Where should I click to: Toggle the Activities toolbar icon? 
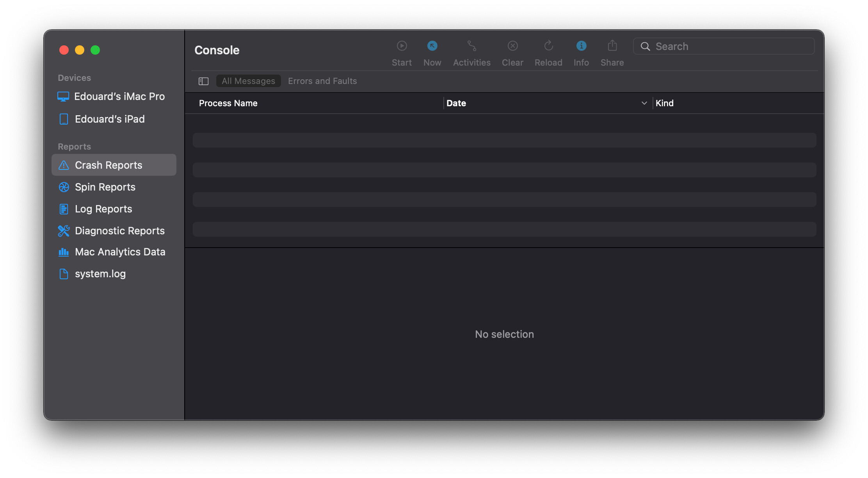click(x=471, y=46)
